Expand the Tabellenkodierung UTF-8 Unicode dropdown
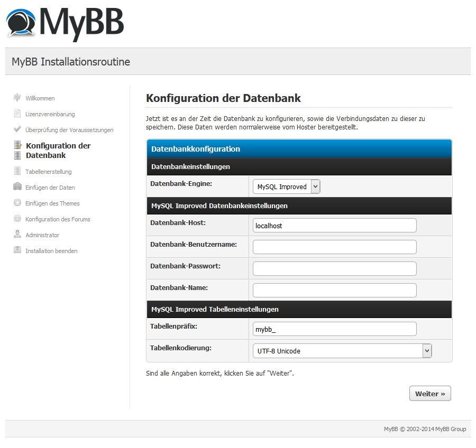476x448 pixels. [342, 351]
